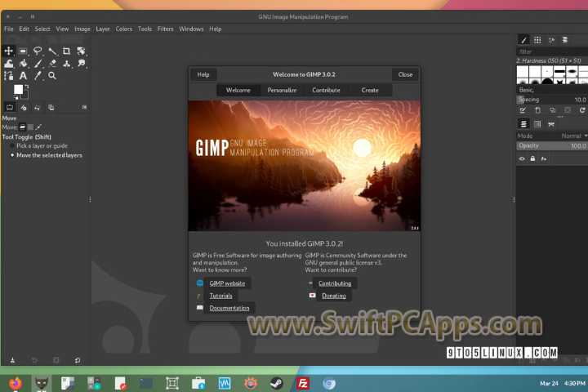Switch to the Contribute tab in welcome dialog
The image size is (588, 392).
point(326,91)
